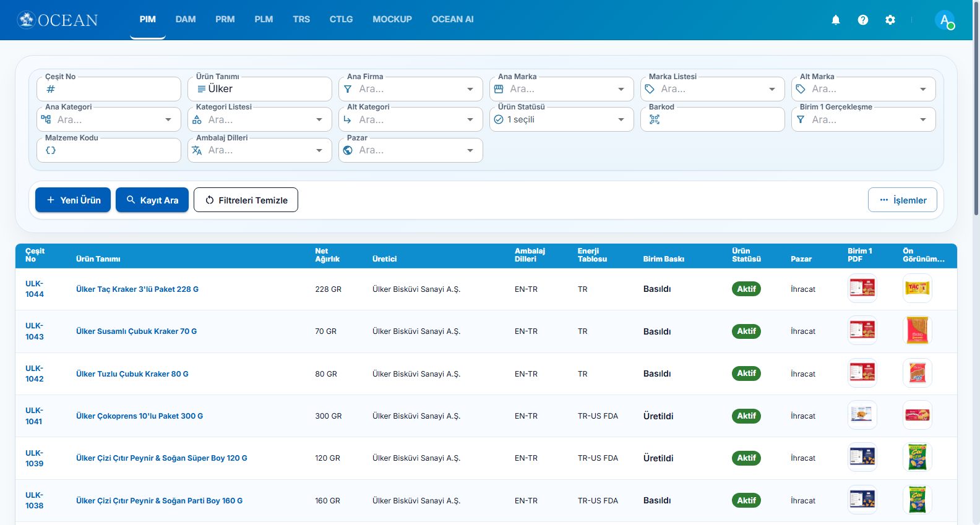The height and width of the screenshot is (525, 980).
Task: Open the MOCKUP tab
Action: [x=392, y=20]
